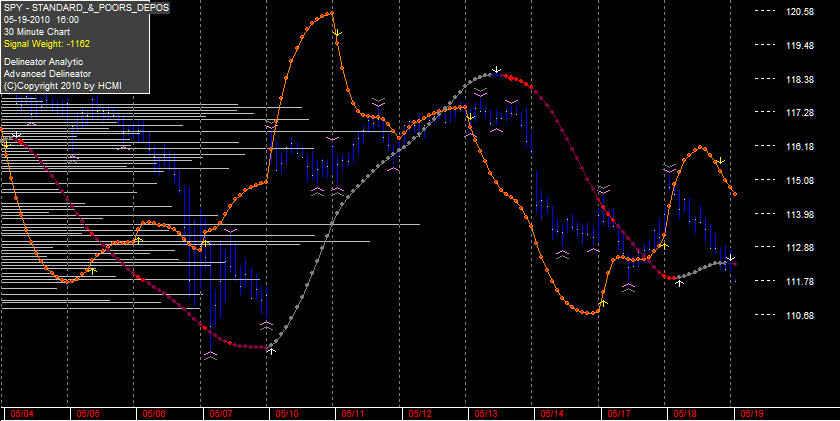This screenshot has height=421, width=840.
Task: Click the white down arrow atop gray curve peak near 05/13
Action: pyautogui.click(x=497, y=69)
